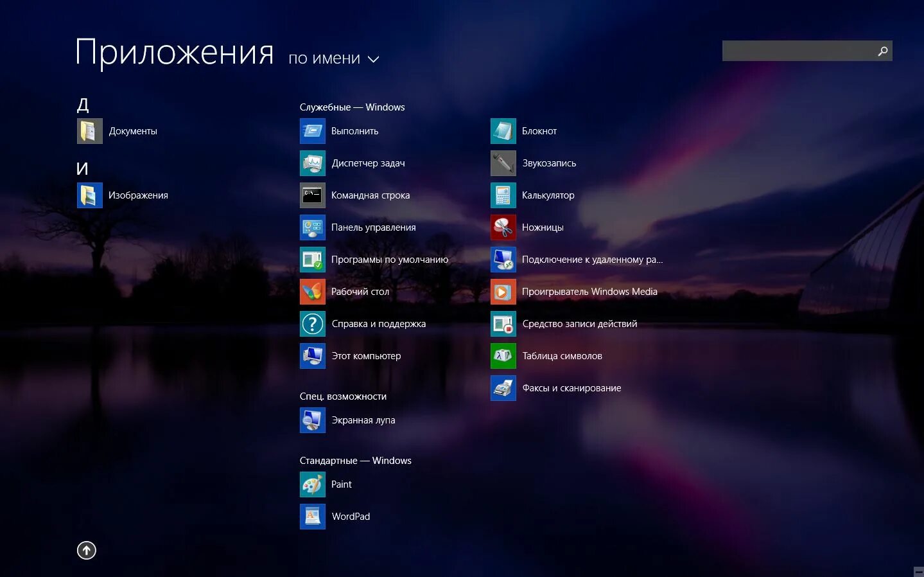Image resolution: width=924 pixels, height=577 pixels.
Task: Click the 'WordPad' text label
Action: [351, 517]
